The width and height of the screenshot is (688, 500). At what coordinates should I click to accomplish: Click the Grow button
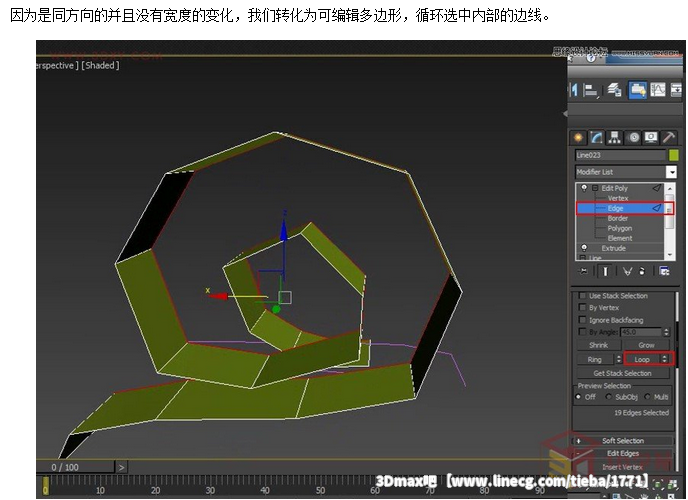pos(646,345)
